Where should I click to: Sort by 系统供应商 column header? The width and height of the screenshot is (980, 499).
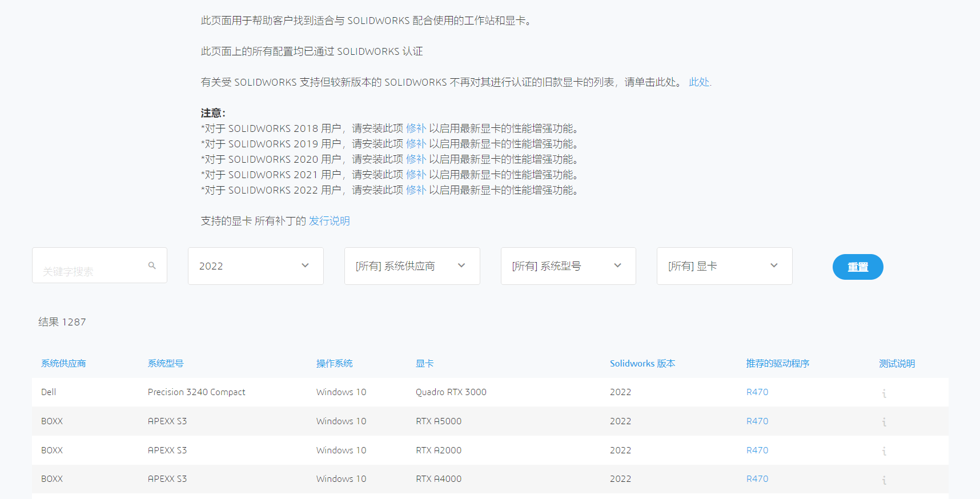point(63,364)
